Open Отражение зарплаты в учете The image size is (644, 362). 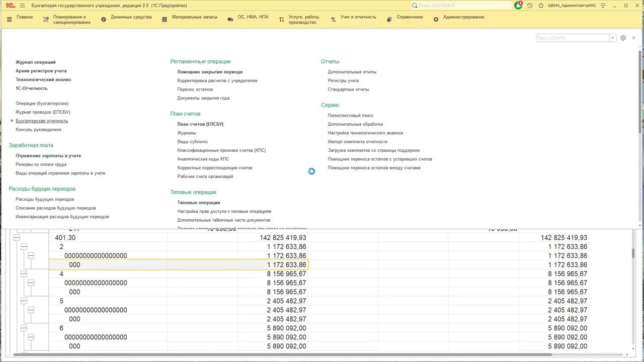48,156
